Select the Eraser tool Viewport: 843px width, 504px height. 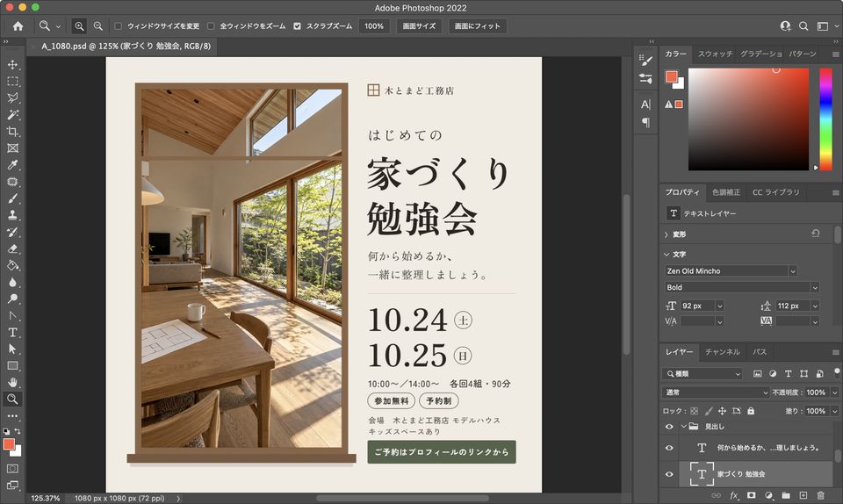(12, 248)
